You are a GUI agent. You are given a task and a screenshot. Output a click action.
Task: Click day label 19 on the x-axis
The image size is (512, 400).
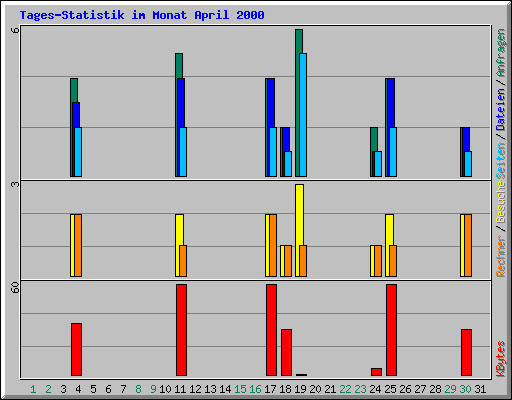tap(300, 389)
